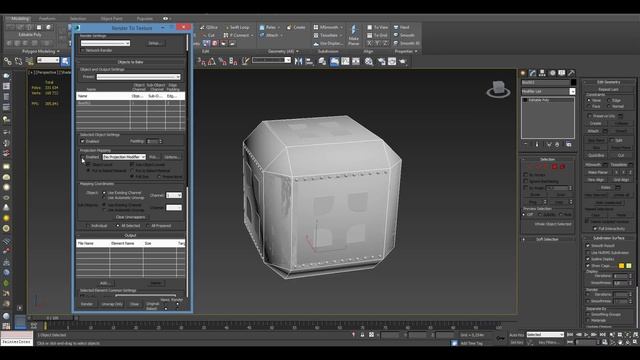Open the Object Paint ribbon tab
The width and height of the screenshot is (640, 360).
(x=111, y=19)
